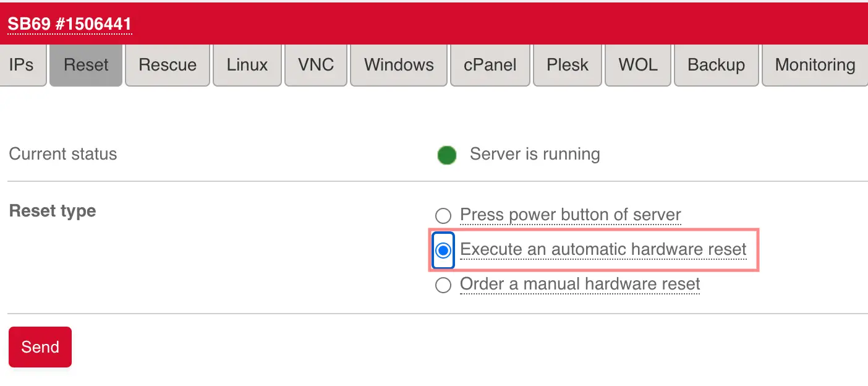Choose the manual hardware reset option

(443, 285)
